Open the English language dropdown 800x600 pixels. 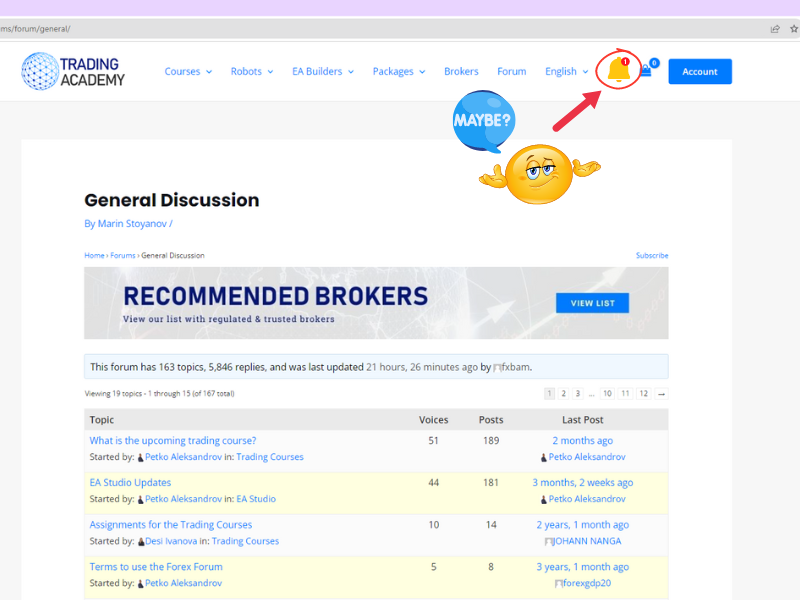coord(566,71)
